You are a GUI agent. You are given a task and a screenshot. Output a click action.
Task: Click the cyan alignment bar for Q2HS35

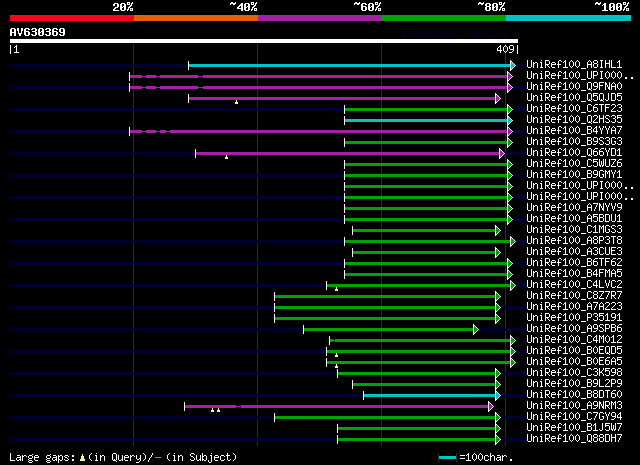coord(426,120)
